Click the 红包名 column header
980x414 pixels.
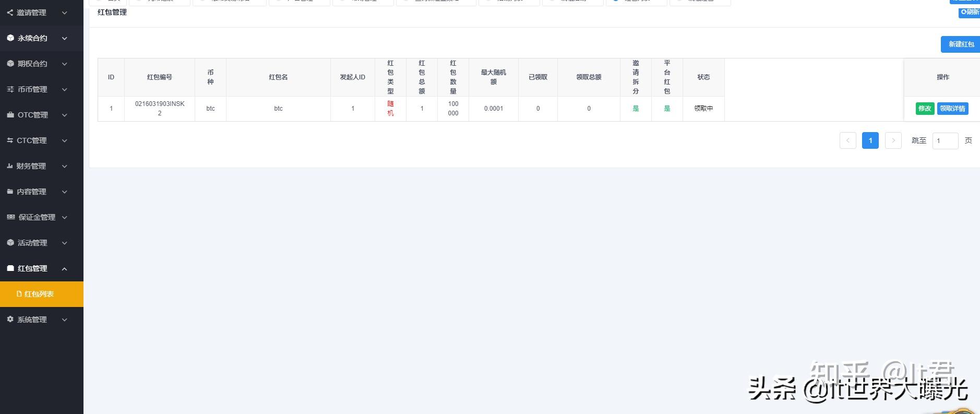pos(278,77)
